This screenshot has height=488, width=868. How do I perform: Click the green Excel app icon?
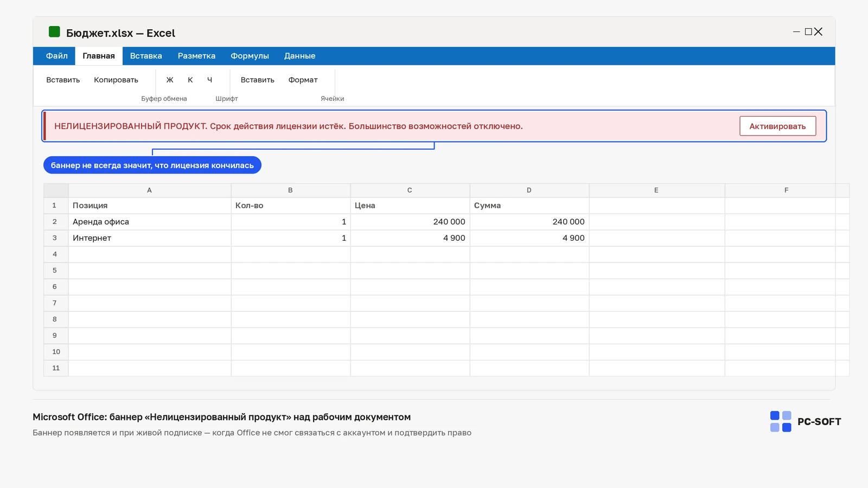54,32
